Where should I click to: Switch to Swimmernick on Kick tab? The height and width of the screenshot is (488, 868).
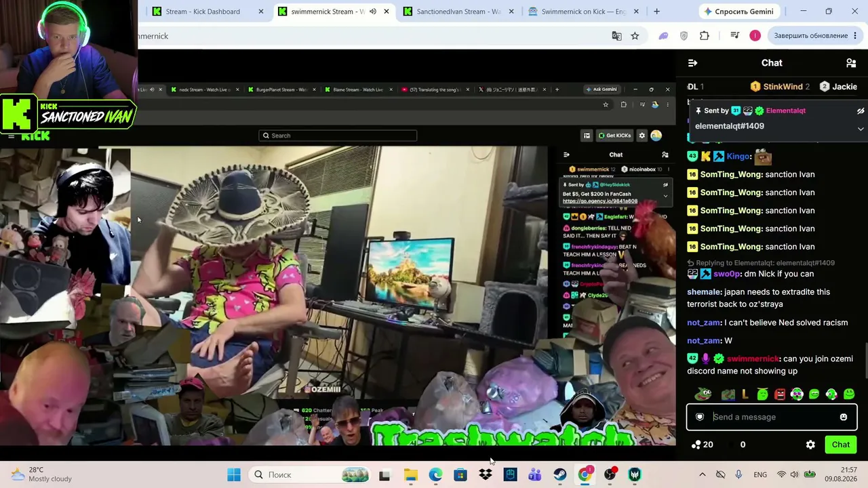point(584,12)
